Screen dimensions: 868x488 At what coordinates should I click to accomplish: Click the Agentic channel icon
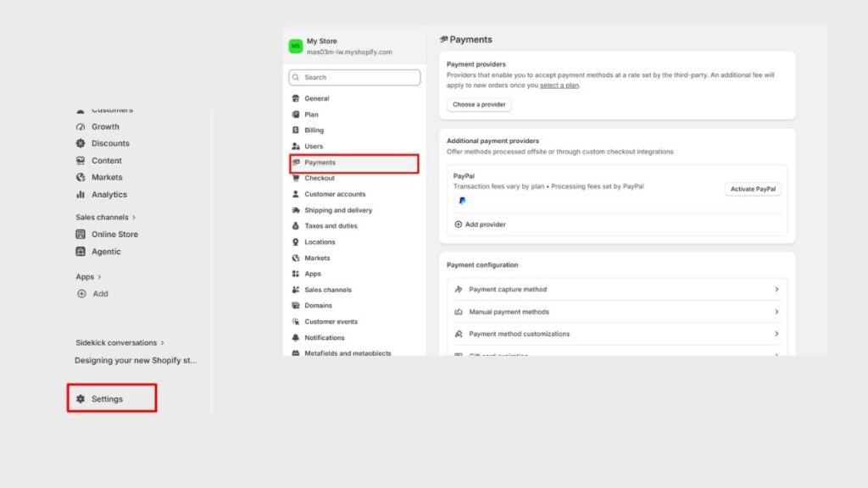(x=81, y=251)
